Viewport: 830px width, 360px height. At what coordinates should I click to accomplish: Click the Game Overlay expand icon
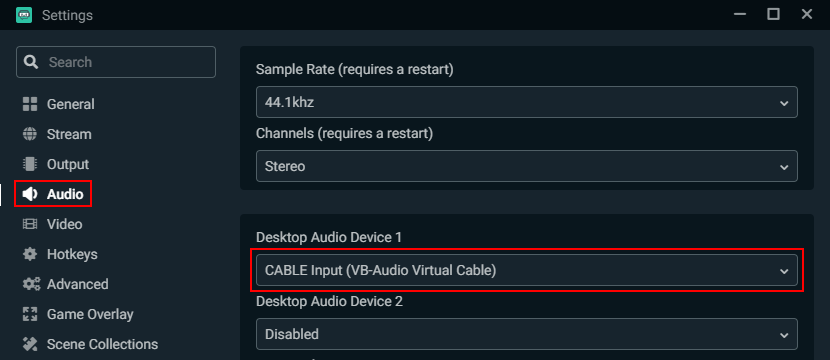coord(30,314)
